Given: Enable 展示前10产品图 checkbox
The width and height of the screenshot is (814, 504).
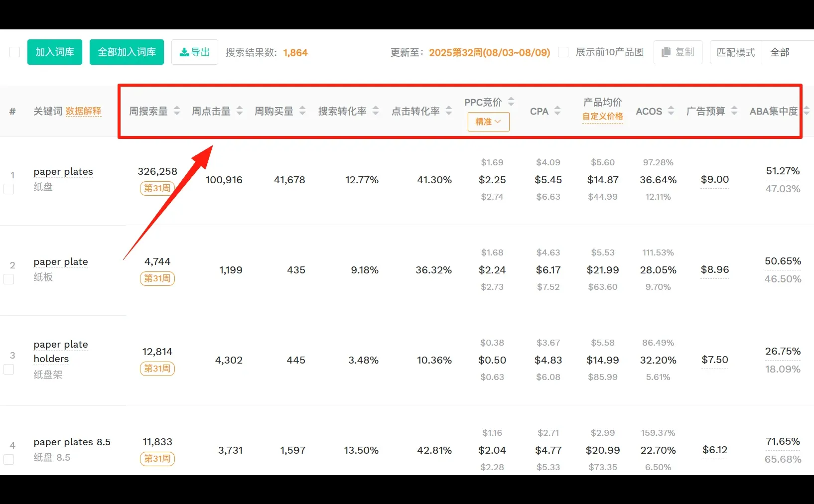Looking at the screenshot, I should pyautogui.click(x=563, y=52).
